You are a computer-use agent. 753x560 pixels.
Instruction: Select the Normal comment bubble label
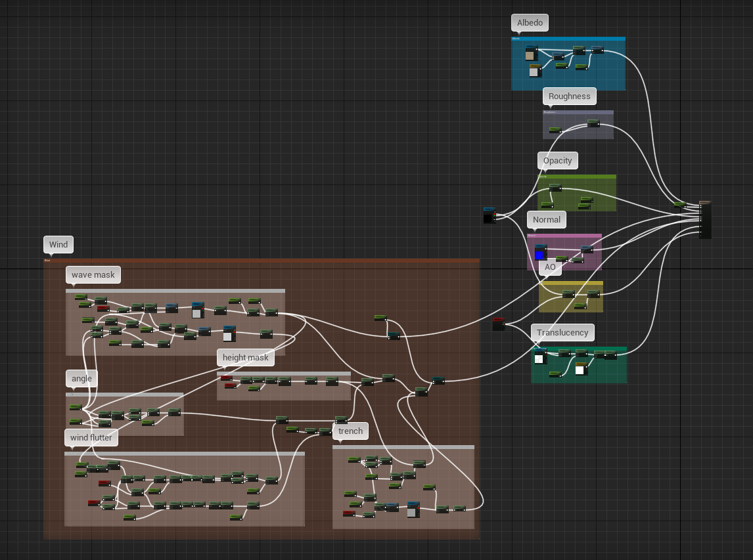point(547,219)
